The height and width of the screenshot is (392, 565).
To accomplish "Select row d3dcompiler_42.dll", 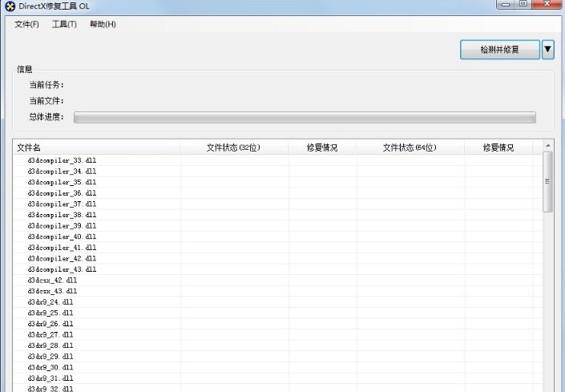I will (x=278, y=258).
